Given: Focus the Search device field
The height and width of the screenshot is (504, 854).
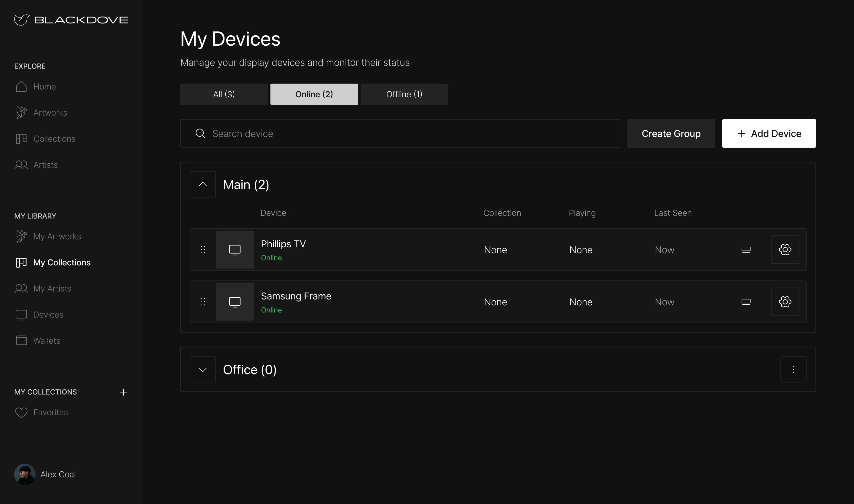Looking at the screenshot, I should (400, 133).
